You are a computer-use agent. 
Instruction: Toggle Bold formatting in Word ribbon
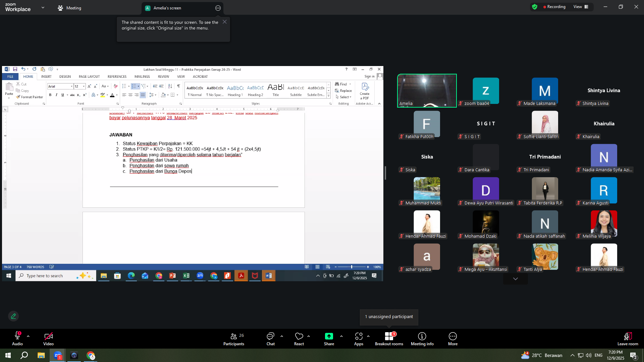pyautogui.click(x=50, y=95)
